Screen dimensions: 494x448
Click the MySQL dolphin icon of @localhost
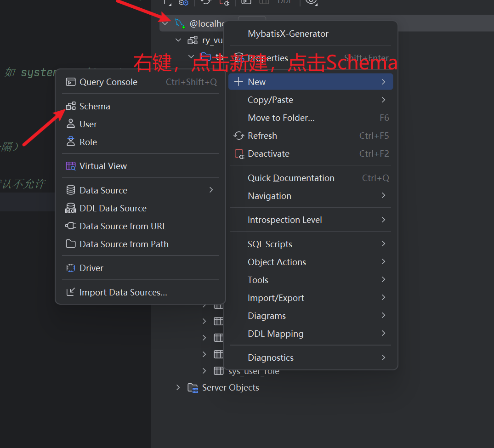coord(180,23)
